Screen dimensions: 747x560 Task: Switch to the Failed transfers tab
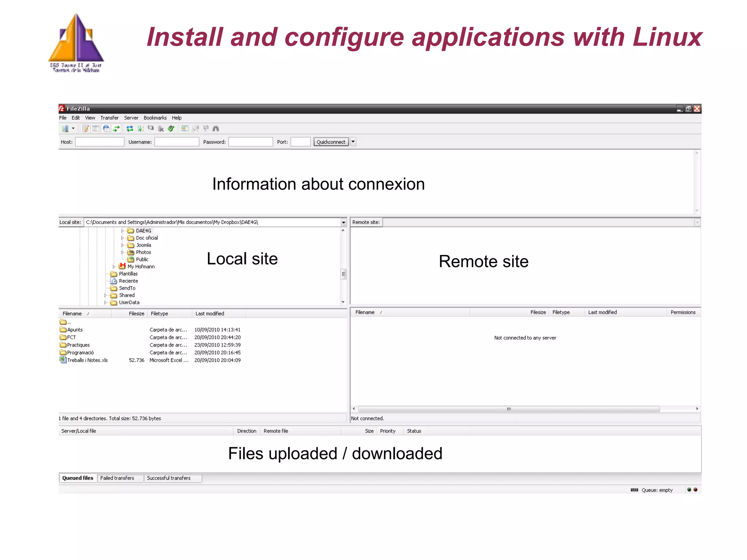(x=117, y=478)
